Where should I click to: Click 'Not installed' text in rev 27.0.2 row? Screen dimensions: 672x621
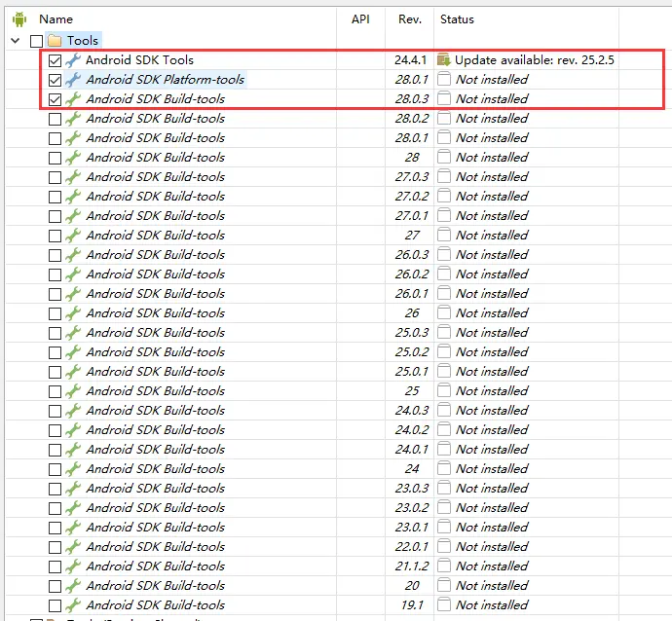pos(492,197)
